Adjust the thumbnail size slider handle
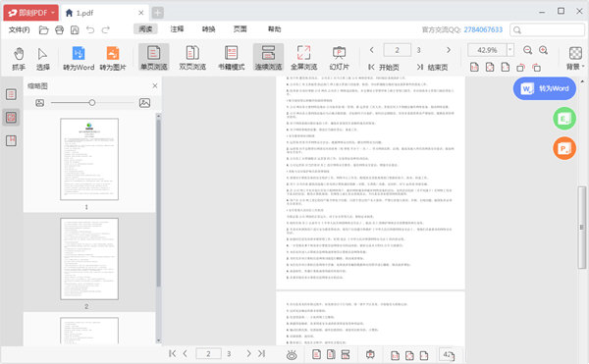The image size is (589, 364). pyautogui.click(x=92, y=102)
